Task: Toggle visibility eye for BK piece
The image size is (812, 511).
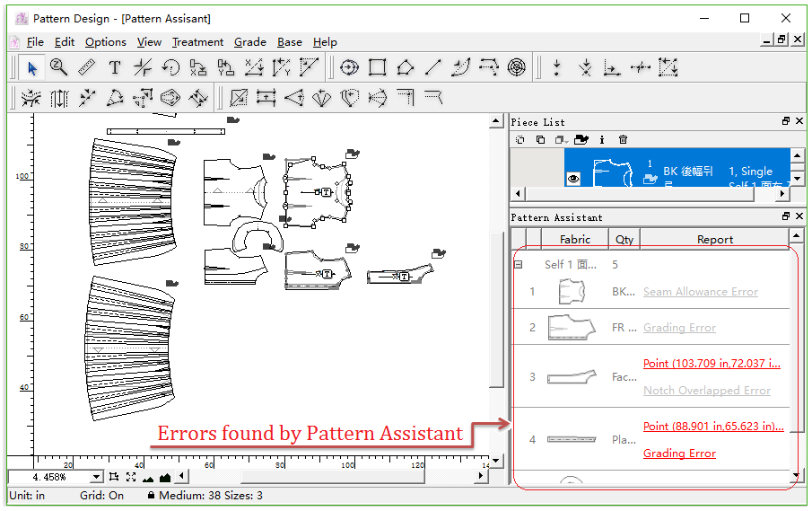Action: click(x=574, y=179)
